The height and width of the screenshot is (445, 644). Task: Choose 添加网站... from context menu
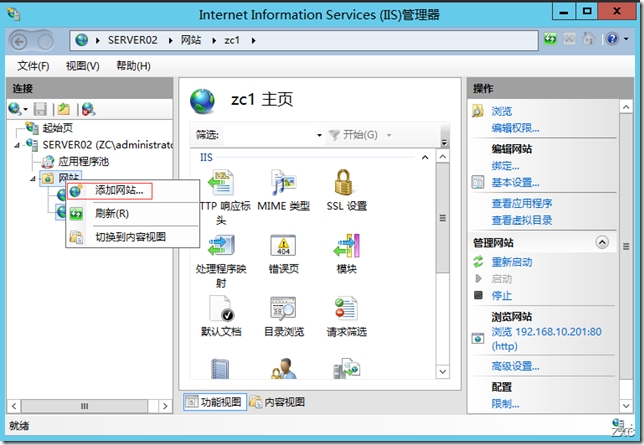pyautogui.click(x=133, y=190)
